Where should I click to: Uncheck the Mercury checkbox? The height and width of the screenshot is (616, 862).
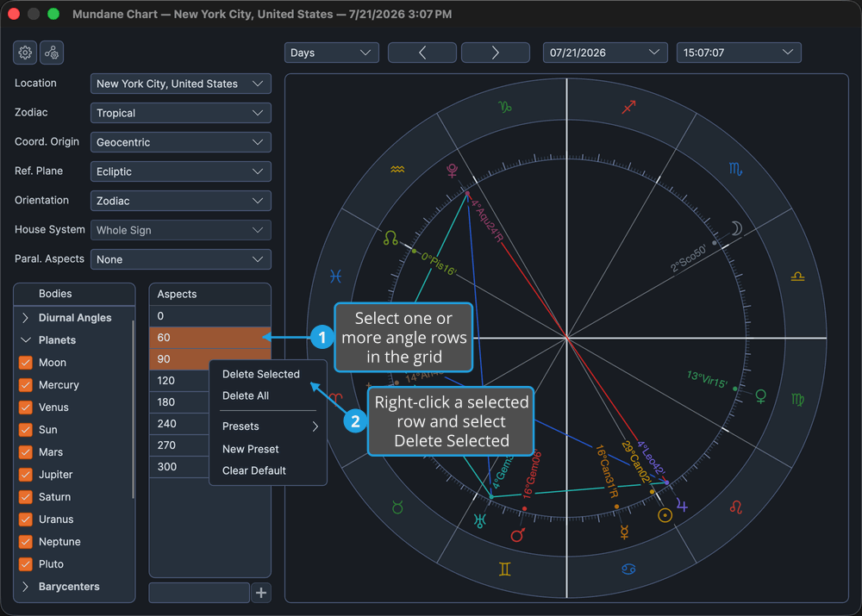point(25,385)
